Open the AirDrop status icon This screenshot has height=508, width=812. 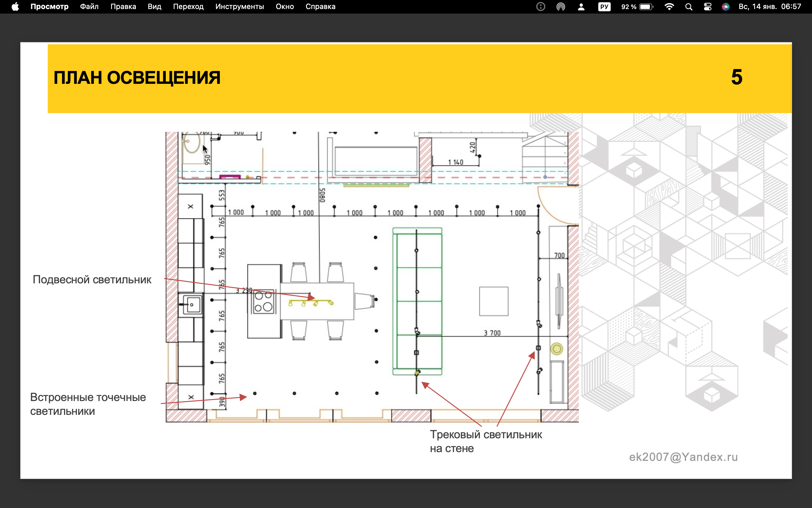pos(561,7)
